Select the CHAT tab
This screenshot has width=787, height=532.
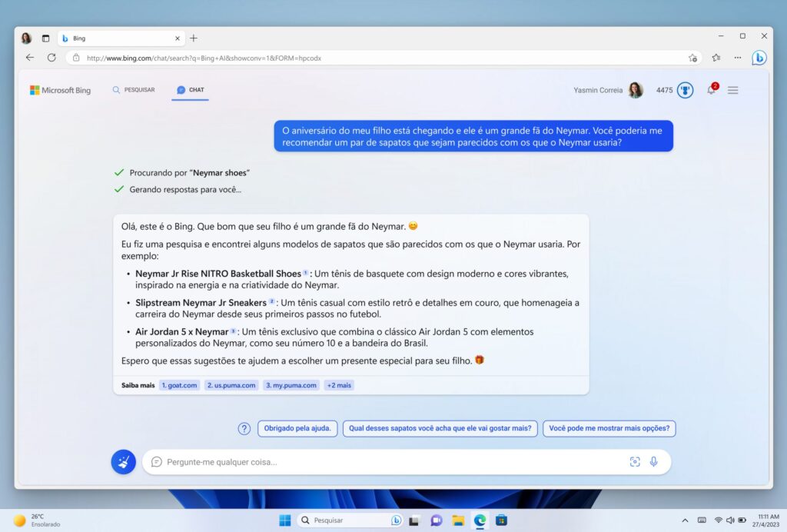click(191, 90)
